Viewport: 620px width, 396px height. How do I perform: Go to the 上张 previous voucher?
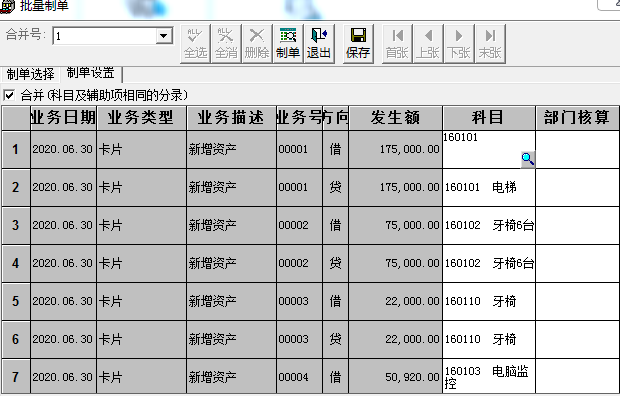click(428, 44)
